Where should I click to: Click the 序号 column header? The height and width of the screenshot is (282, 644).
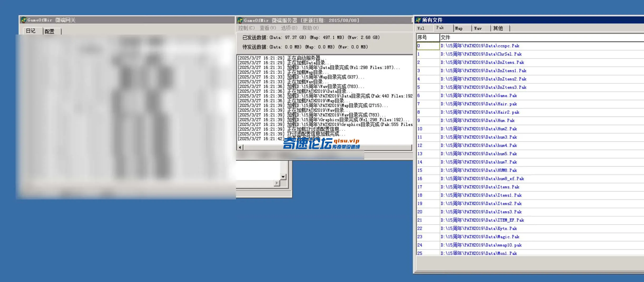[x=428, y=37]
